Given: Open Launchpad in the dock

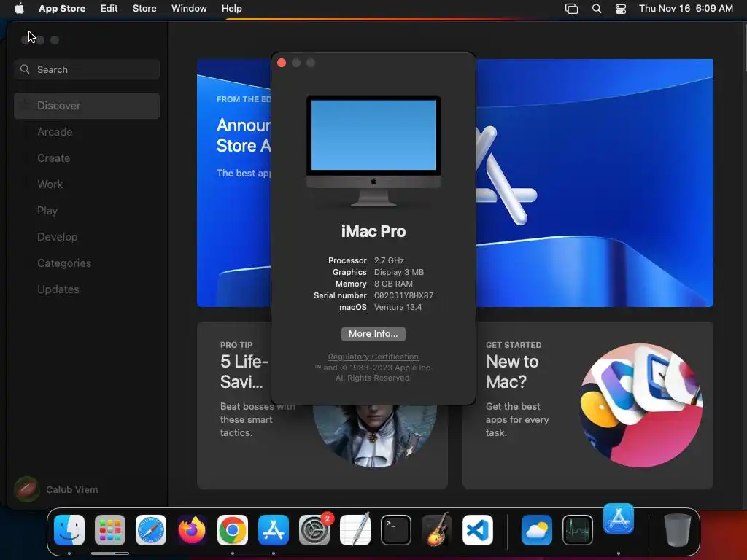Looking at the screenshot, I should (110, 530).
